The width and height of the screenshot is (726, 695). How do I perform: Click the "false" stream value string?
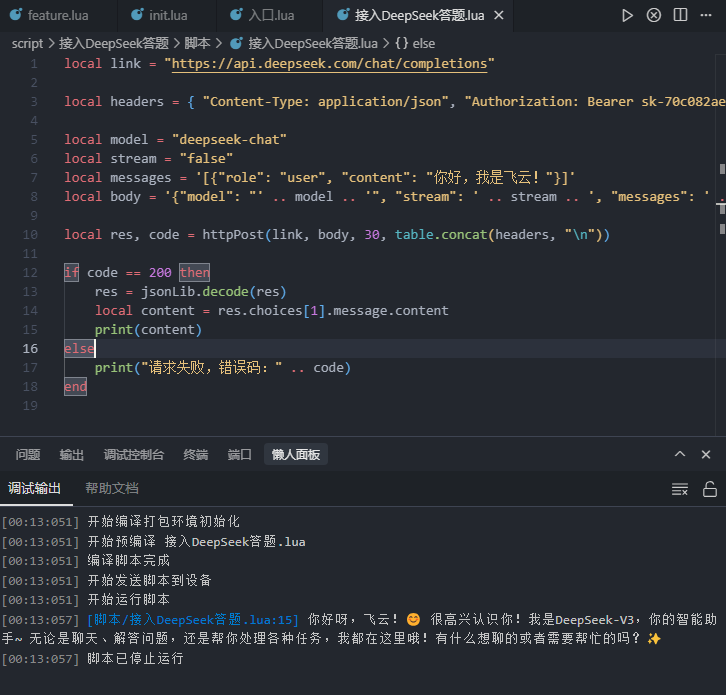click(207, 158)
